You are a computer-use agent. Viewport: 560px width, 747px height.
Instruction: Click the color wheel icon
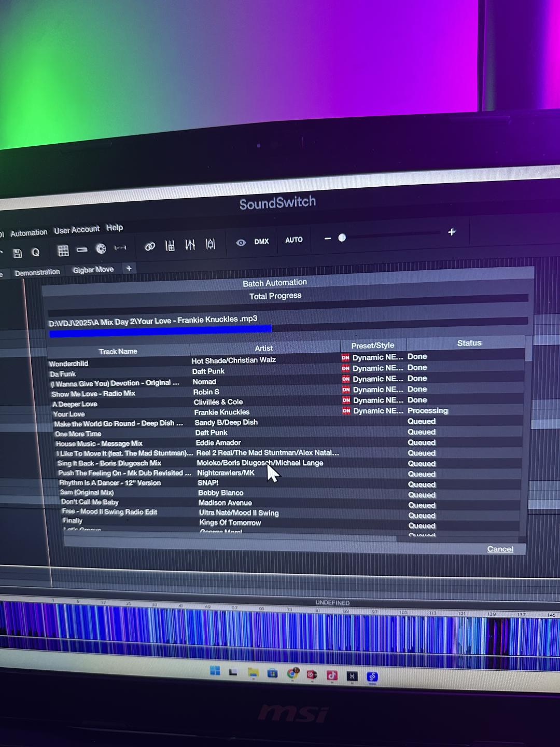click(101, 249)
